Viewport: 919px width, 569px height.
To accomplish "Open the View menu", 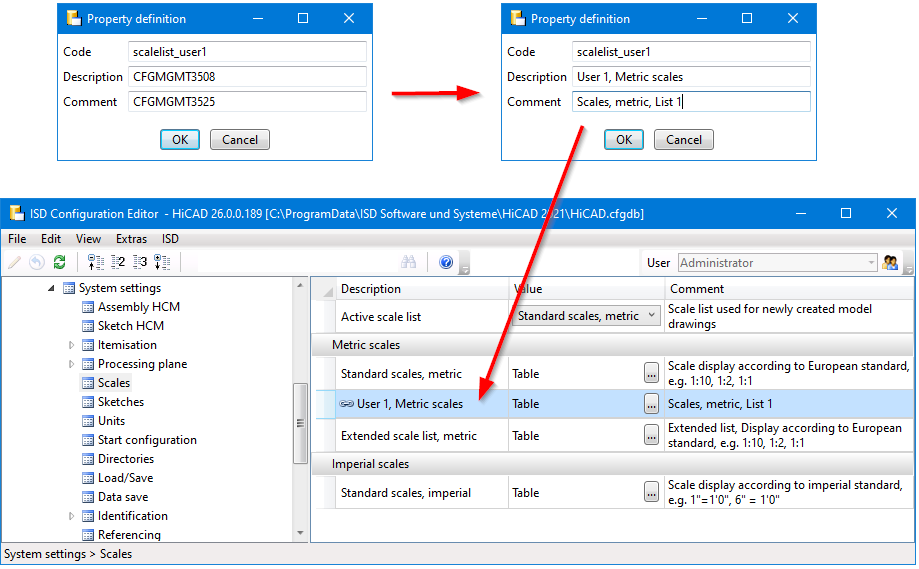I will point(89,238).
